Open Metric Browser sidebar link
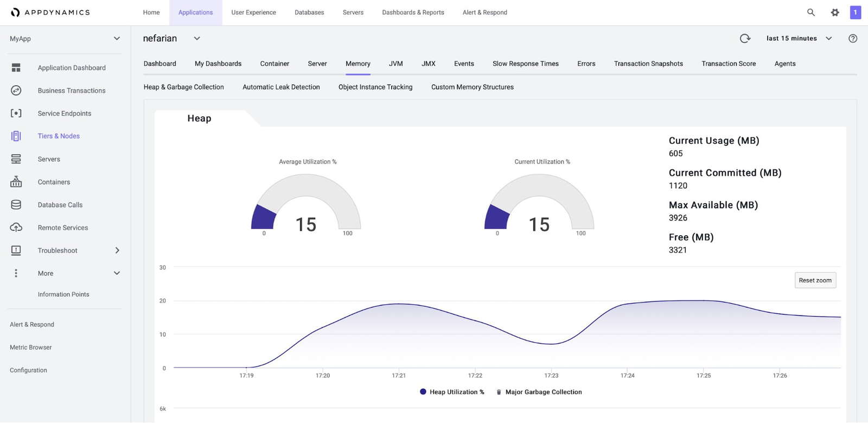This screenshot has height=423, width=868. coord(31,348)
